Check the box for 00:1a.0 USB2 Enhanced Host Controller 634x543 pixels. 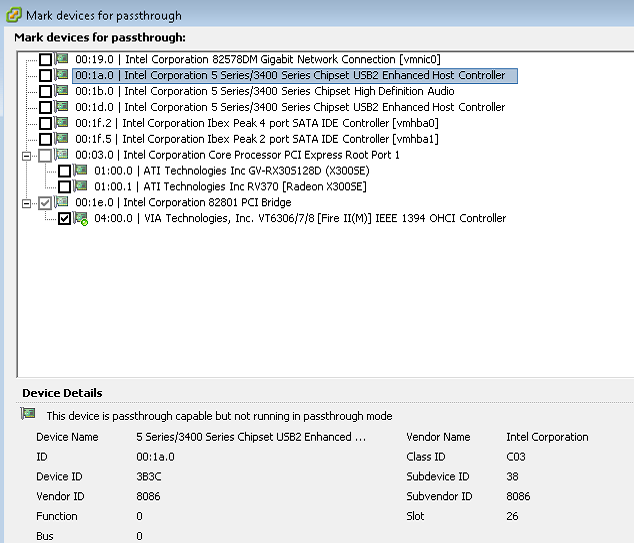45,76
